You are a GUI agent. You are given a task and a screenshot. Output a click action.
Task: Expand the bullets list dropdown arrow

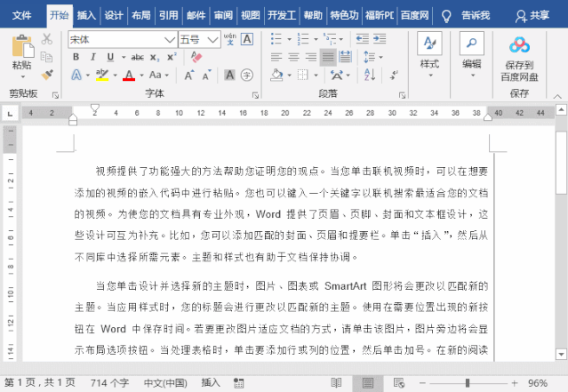pyautogui.click(x=289, y=39)
